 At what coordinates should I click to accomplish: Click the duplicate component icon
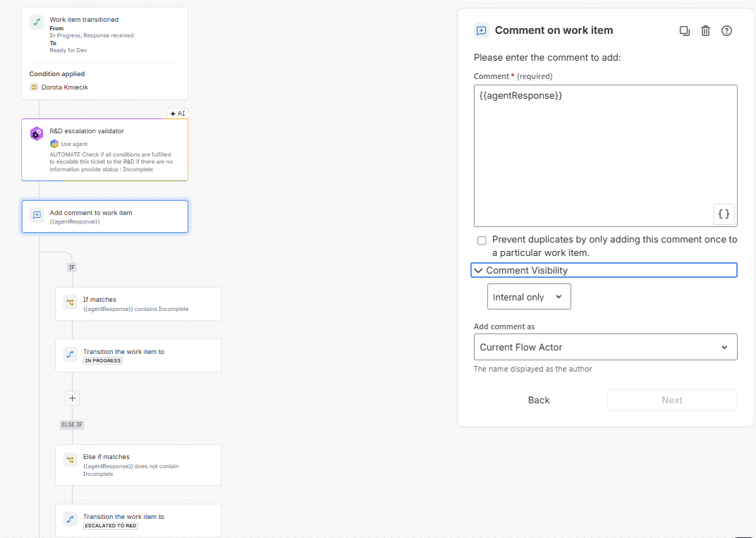click(684, 31)
